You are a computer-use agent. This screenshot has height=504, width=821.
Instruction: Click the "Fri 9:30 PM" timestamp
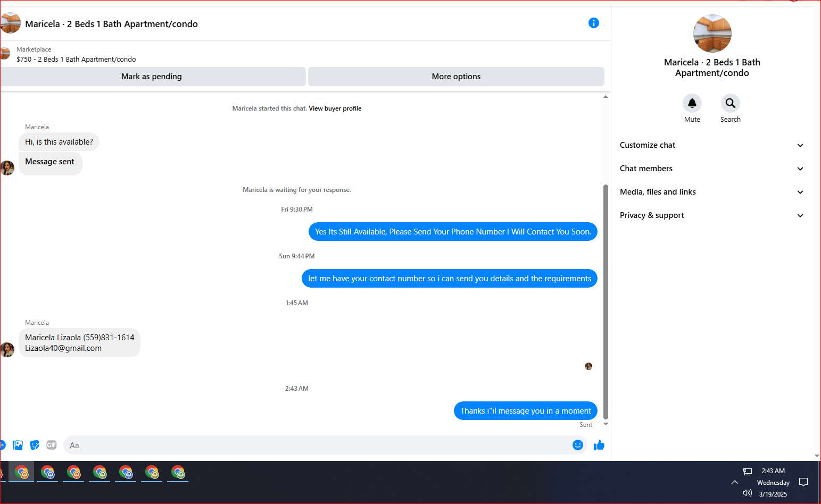[x=297, y=209]
